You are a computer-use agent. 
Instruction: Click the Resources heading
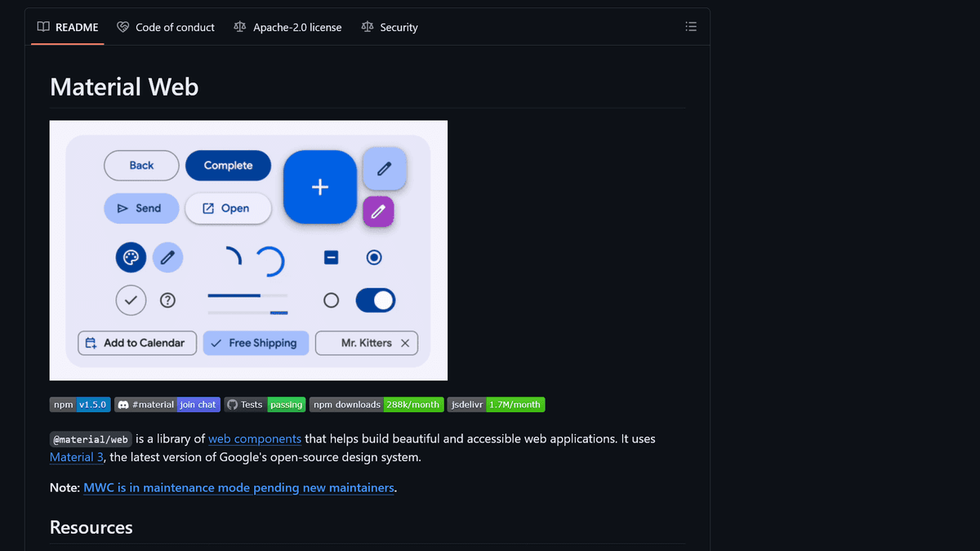[x=91, y=527]
